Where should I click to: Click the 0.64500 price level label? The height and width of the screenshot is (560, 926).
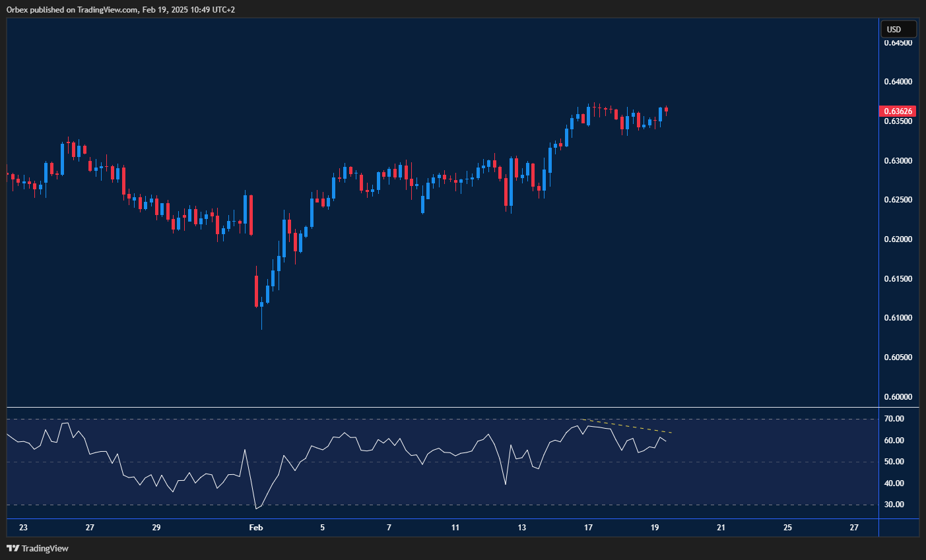click(900, 42)
